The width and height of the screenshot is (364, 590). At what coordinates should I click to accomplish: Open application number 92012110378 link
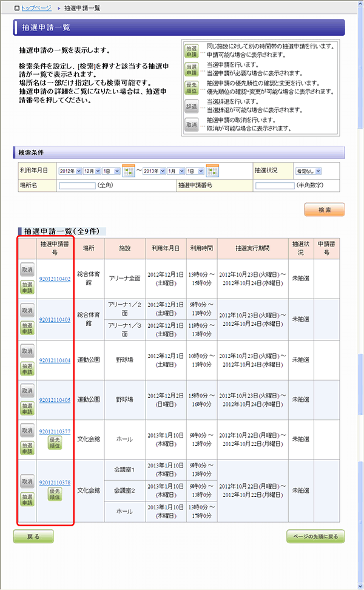click(55, 483)
